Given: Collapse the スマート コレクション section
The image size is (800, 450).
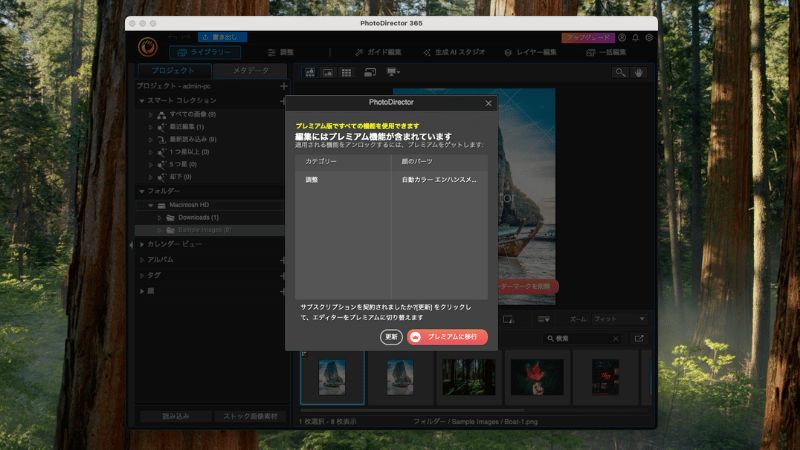Looking at the screenshot, I should (x=142, y=101).
